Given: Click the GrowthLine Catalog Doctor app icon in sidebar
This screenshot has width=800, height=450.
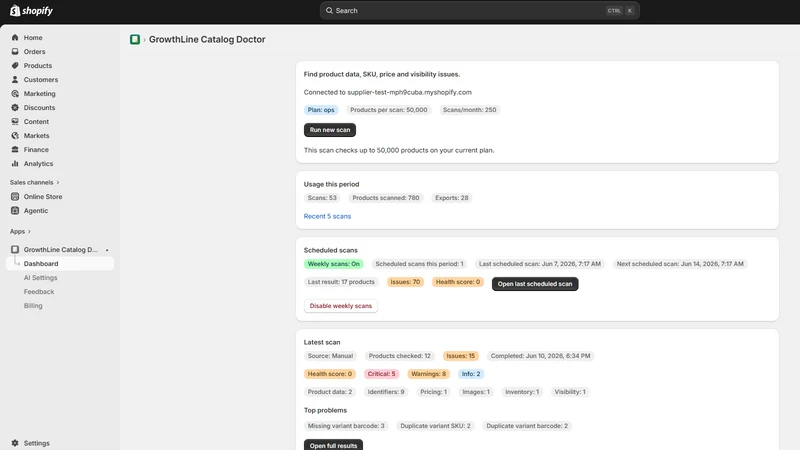Looking at the screenshot, I should tap(15, 249).
